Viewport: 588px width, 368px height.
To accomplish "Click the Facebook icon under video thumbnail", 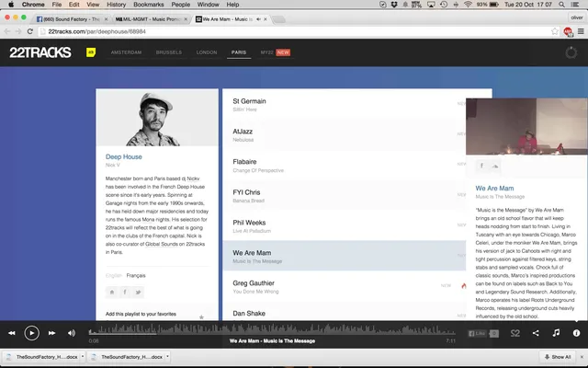I will 481,166.
